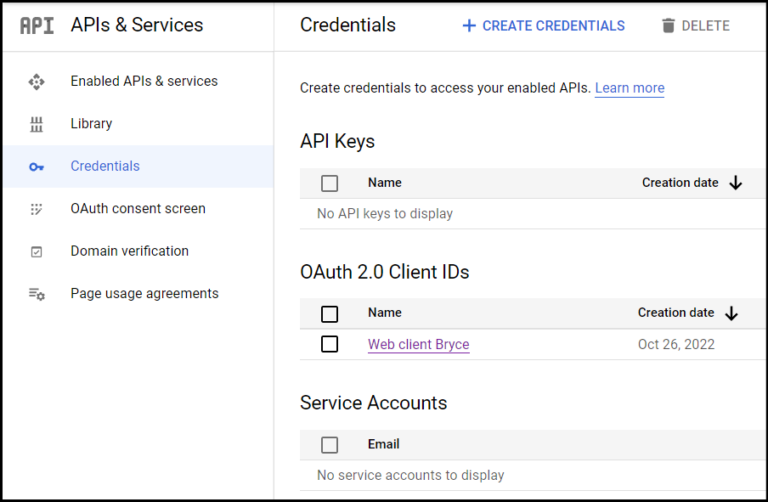Click the Name column header in OAuth table
Image resolution: width=768 pixels, height=502 pixels.
pyautogui.click(x=385, y=313)
